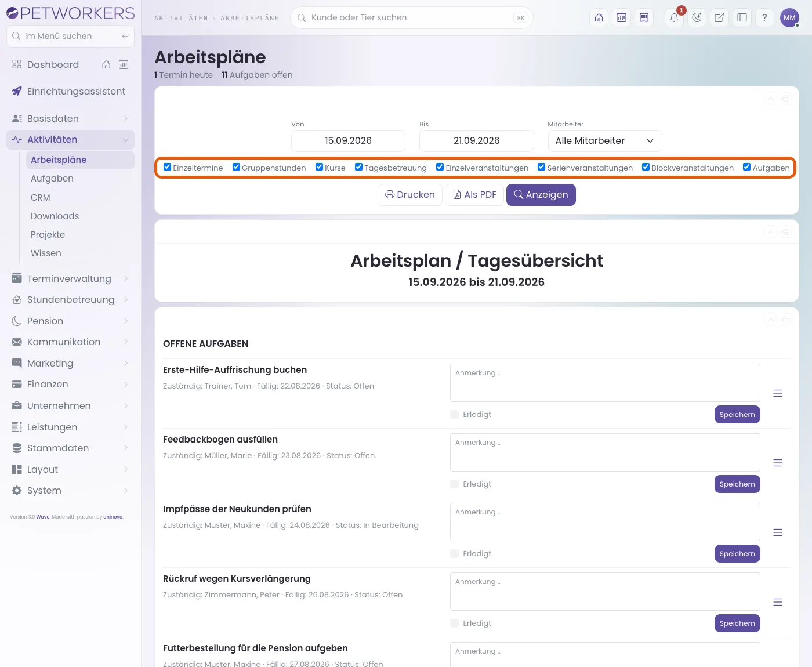Click the Drucken button
812x667 pixels.
tap(410, 195)
